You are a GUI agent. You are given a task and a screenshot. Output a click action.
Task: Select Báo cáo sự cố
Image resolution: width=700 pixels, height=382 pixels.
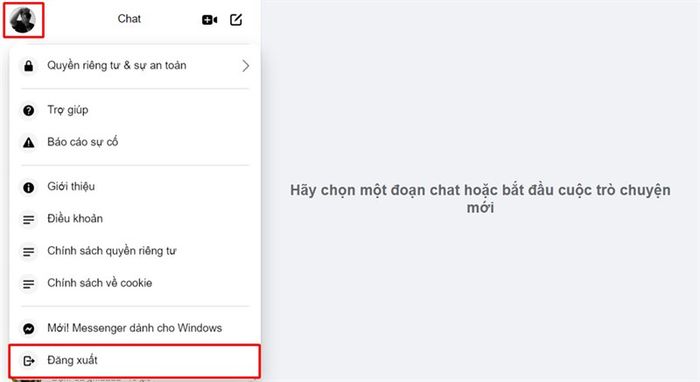[134, 142]
